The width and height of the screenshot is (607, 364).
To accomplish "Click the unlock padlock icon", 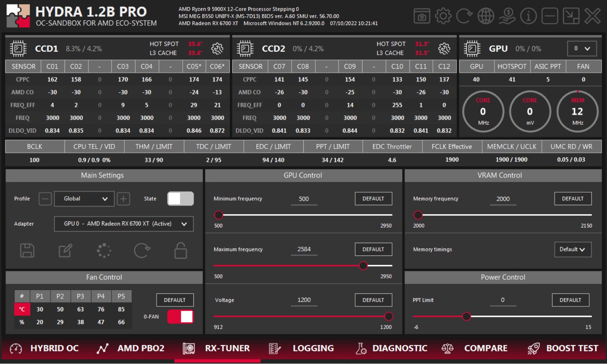I will pyautogui.click(x=180, y=251).
